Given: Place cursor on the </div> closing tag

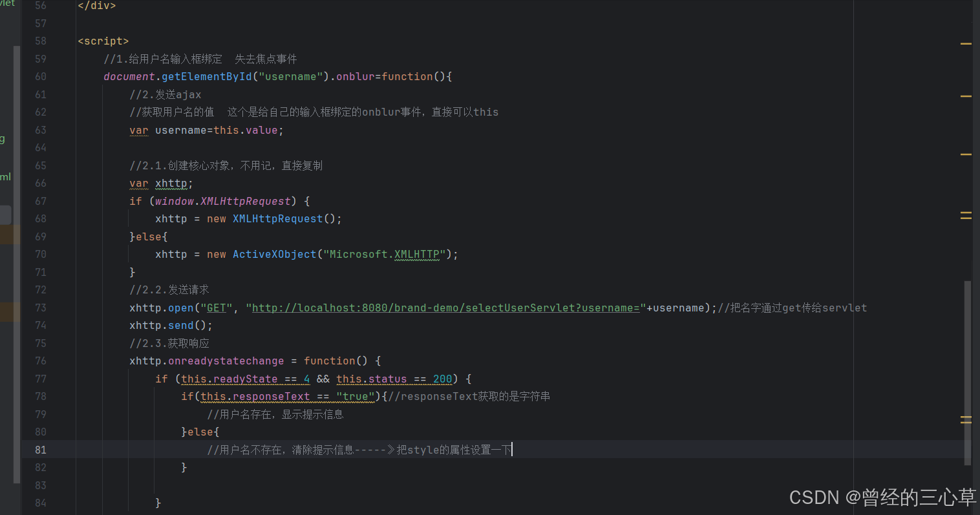Looking at the screenshot, I should 97,6.
